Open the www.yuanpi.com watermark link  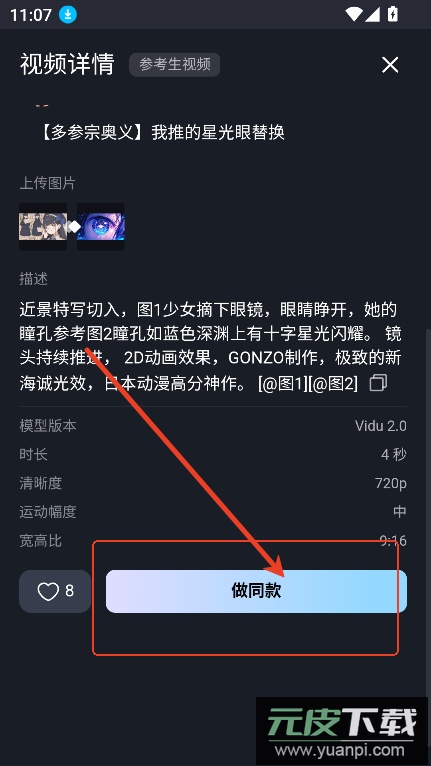coord(342,749)
